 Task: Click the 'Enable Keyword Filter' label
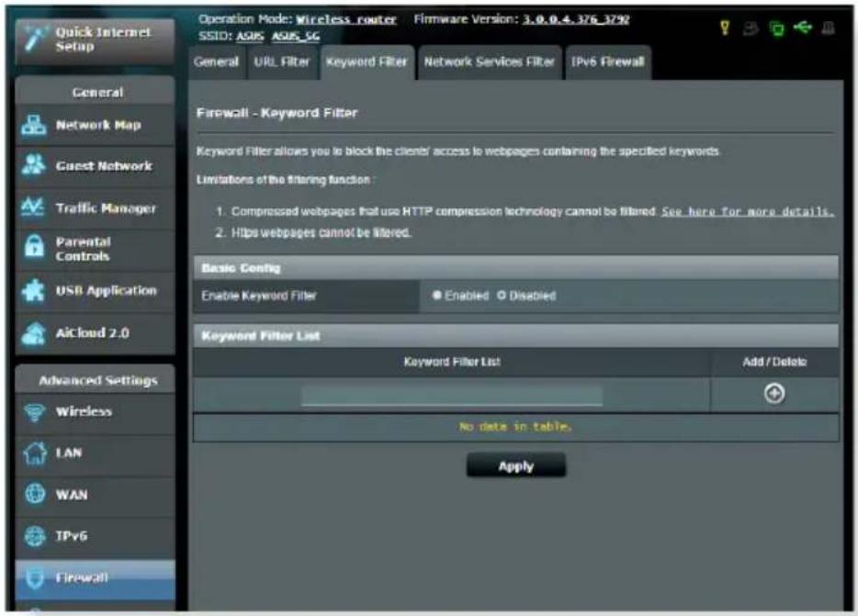tap(259, 296)
